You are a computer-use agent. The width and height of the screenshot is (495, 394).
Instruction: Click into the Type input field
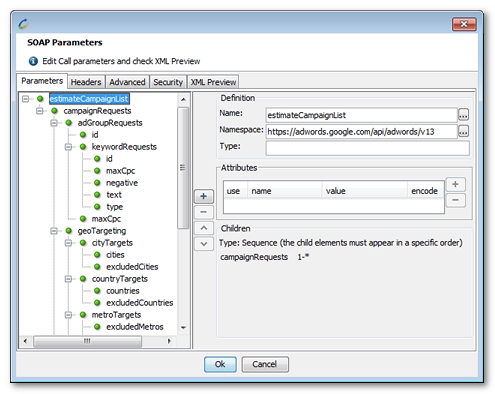(x=367, y=148)
